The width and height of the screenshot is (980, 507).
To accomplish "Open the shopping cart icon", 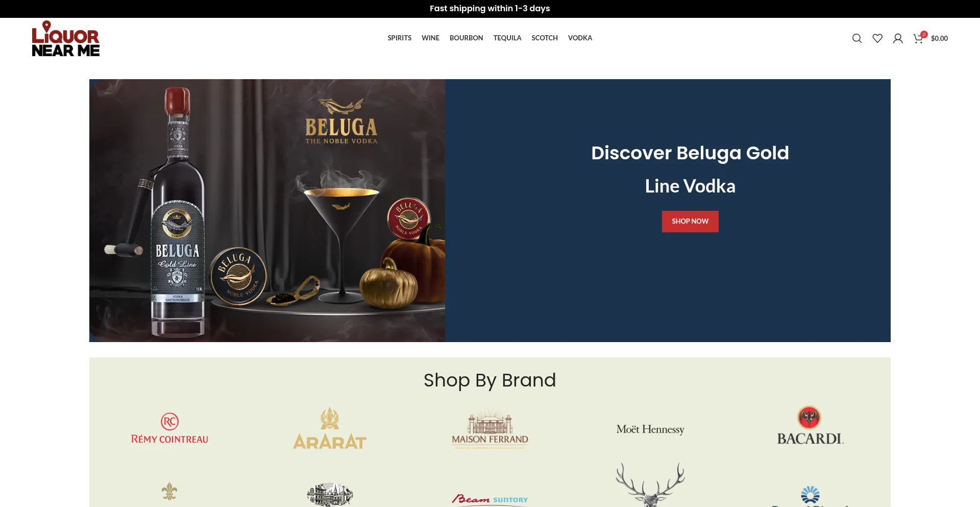I will [919, 38].
